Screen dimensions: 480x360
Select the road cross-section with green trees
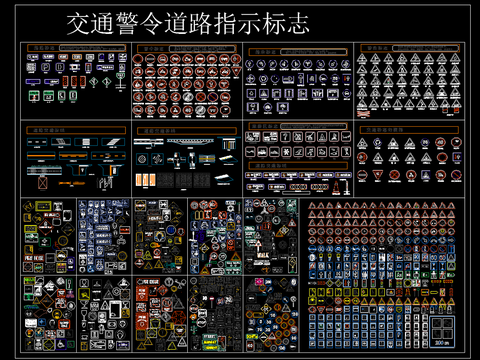tap(44, 171)
